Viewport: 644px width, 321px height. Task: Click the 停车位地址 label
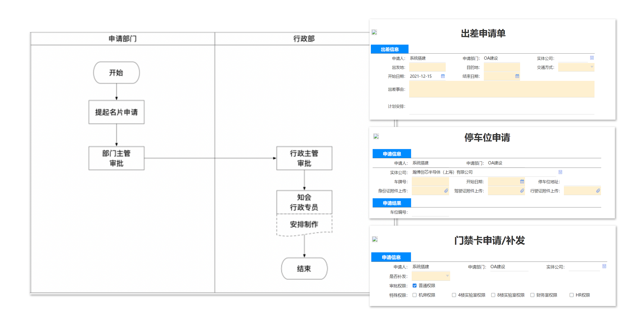549,182
